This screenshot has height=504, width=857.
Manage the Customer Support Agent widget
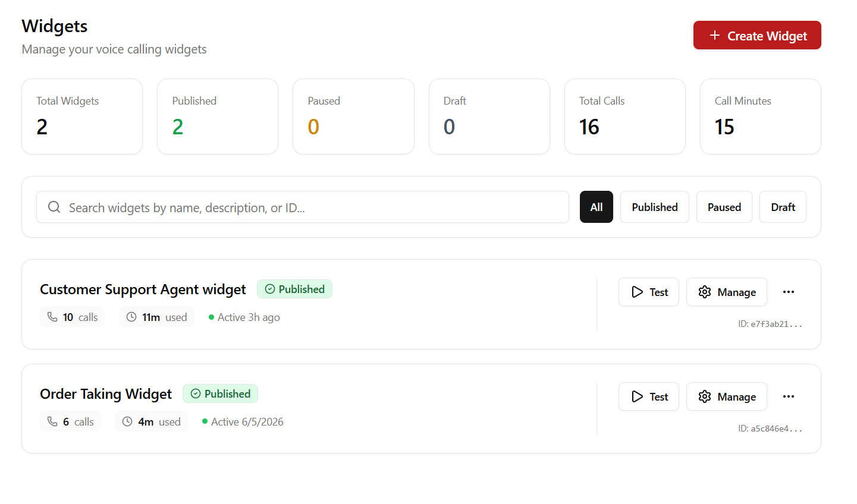click(x=727, y=292)
